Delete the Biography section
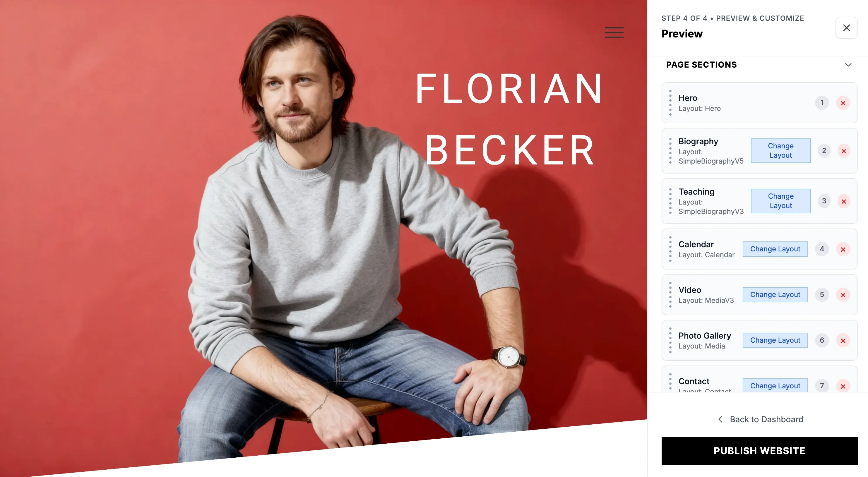868x477 pixels. point(844,151)
